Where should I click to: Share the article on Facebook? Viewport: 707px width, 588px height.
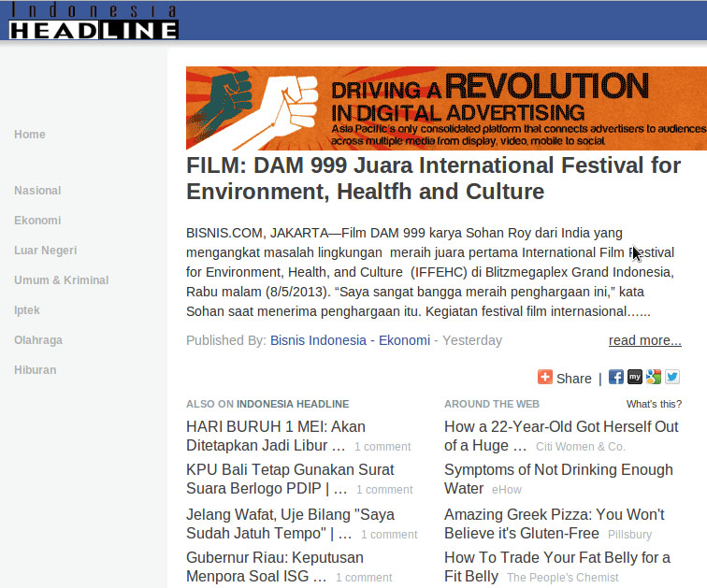click(x=616, y=378)
